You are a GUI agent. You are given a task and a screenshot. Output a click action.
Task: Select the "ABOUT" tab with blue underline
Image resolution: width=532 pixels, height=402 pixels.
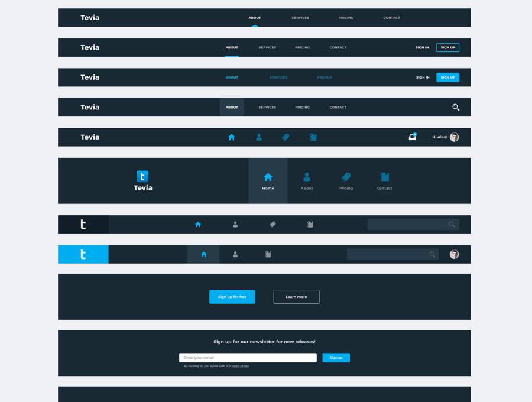tap(232, 47)
